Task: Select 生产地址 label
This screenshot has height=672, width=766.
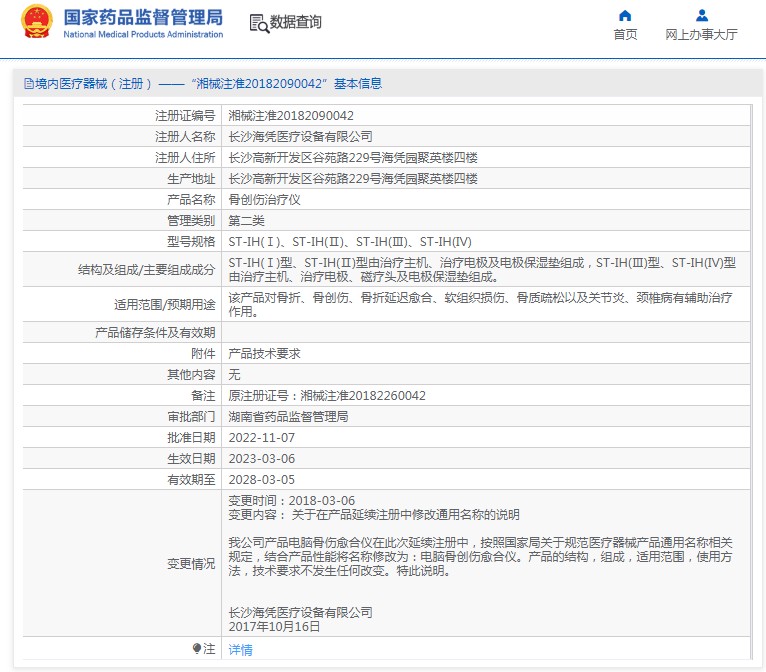Action: [191, 179]
